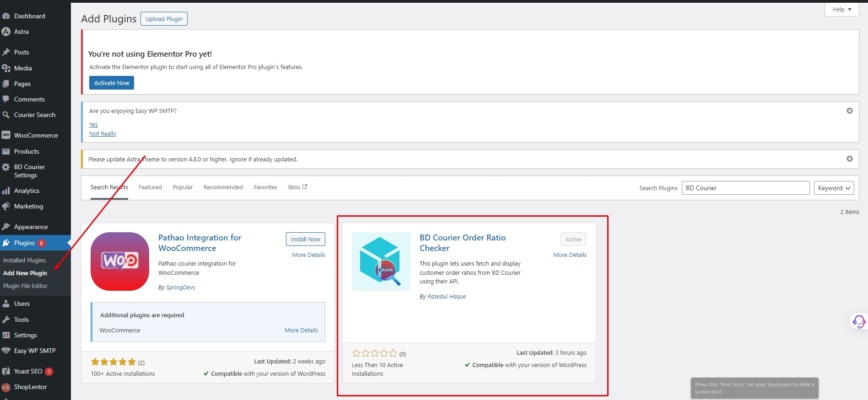Click the Products box icon

[x=6, y=151]
